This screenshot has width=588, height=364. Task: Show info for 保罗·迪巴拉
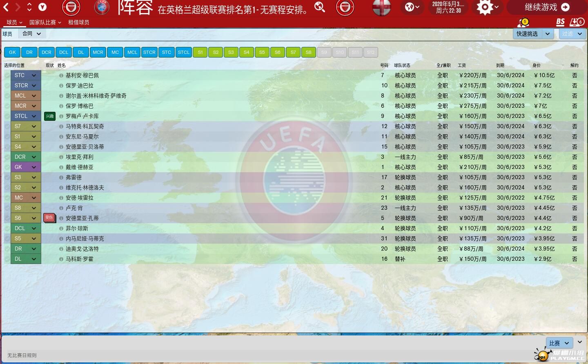point(61,86)
